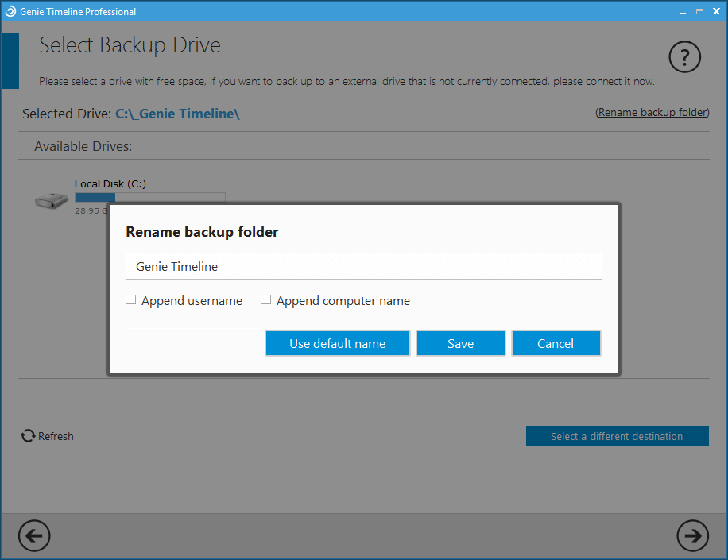
Task: Choose Select a different destination
Action: click(617, 436)
